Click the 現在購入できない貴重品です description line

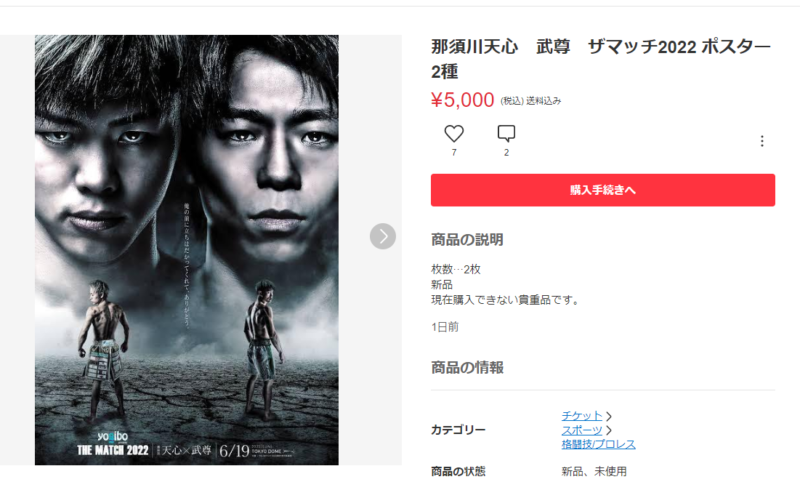505,300
